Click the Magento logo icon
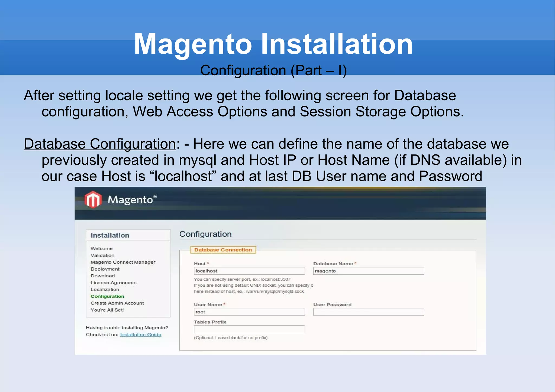The height and width of the screenshot is (392, 555). (x=93, y=200)
